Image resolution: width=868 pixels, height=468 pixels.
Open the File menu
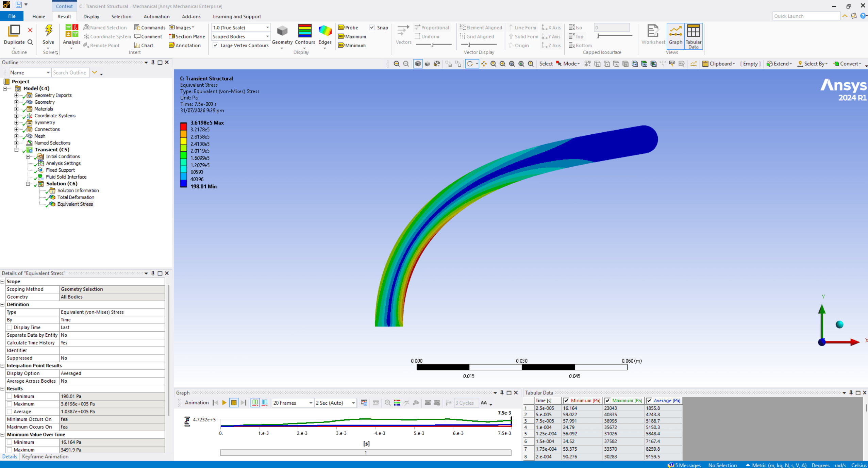(12, 16)
